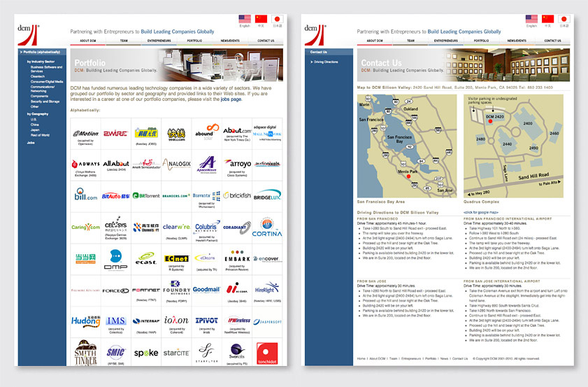This screenshot has width=588, height=387.
Task: Open the BitTorrent logo
Action: pos(146,195)
